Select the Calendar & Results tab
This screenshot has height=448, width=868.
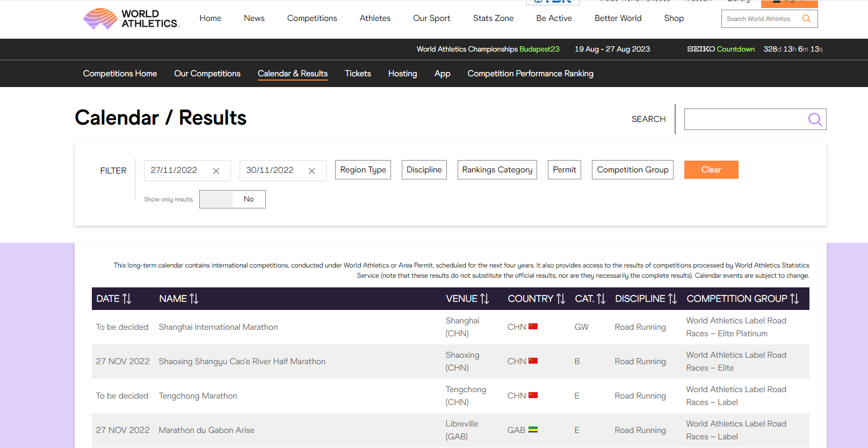[x=293, y=74]
